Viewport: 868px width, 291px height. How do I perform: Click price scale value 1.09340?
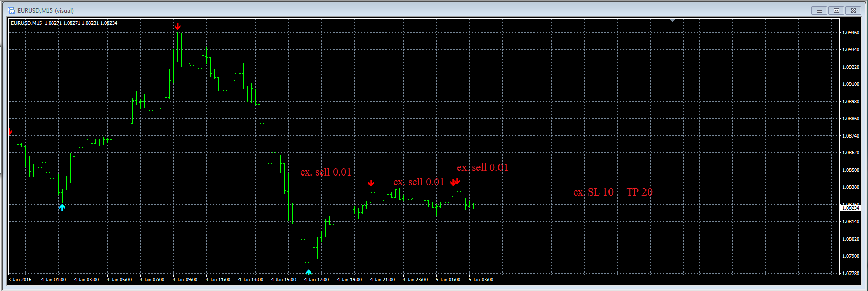[851, 50]
